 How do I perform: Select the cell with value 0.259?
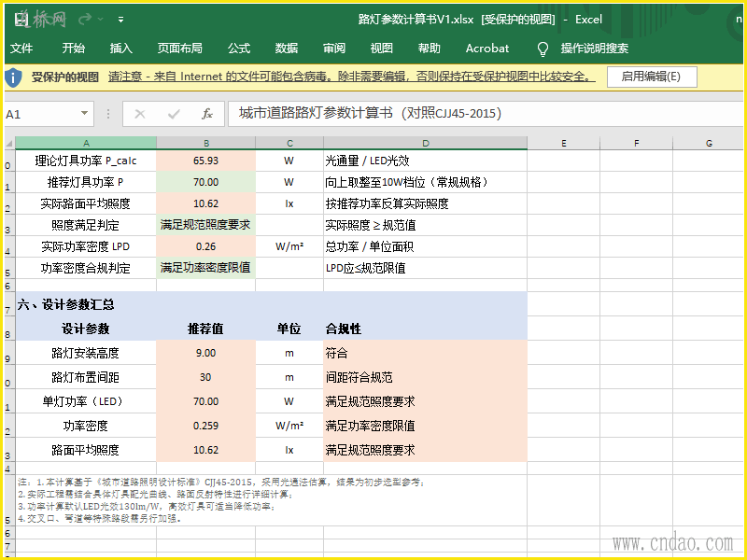(205, 426)
